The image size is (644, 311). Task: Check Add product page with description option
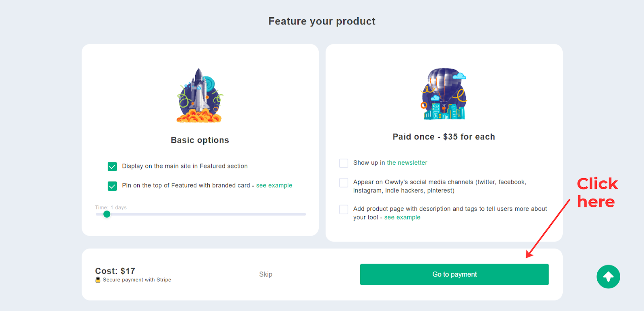tap(344, 209)
